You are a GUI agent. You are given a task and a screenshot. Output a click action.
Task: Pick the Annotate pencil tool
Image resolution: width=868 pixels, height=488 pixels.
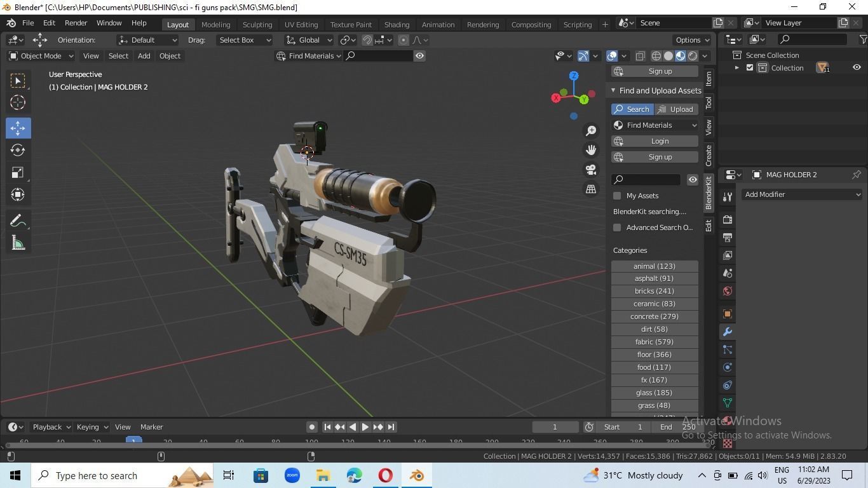click(18, 220)
